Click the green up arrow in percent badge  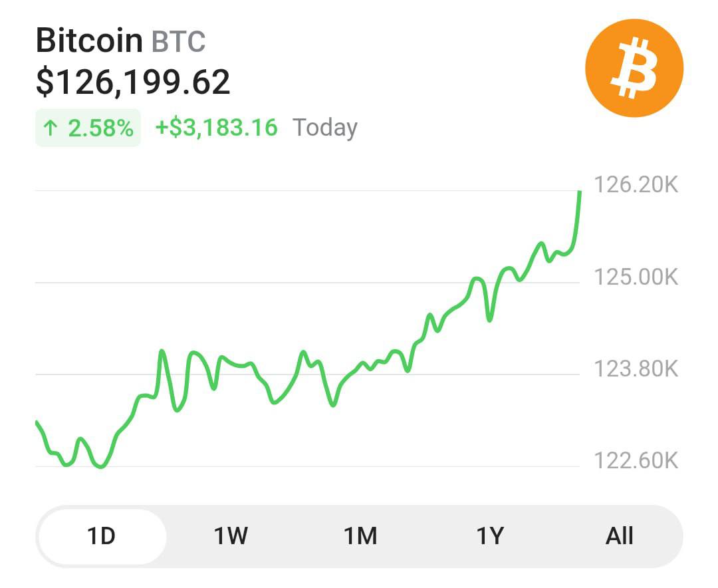[x=50, y=128]
